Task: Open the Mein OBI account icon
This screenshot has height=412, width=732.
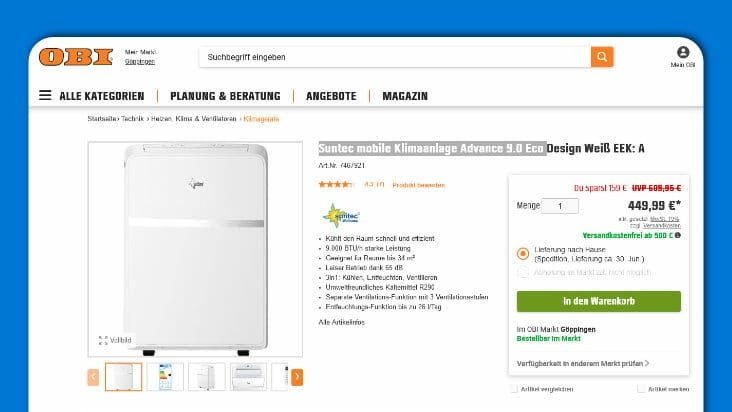Action: click(683, 52)
